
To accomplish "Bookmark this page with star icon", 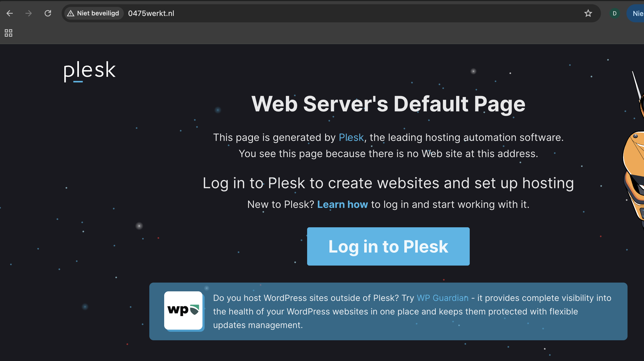I will point(588,13).
